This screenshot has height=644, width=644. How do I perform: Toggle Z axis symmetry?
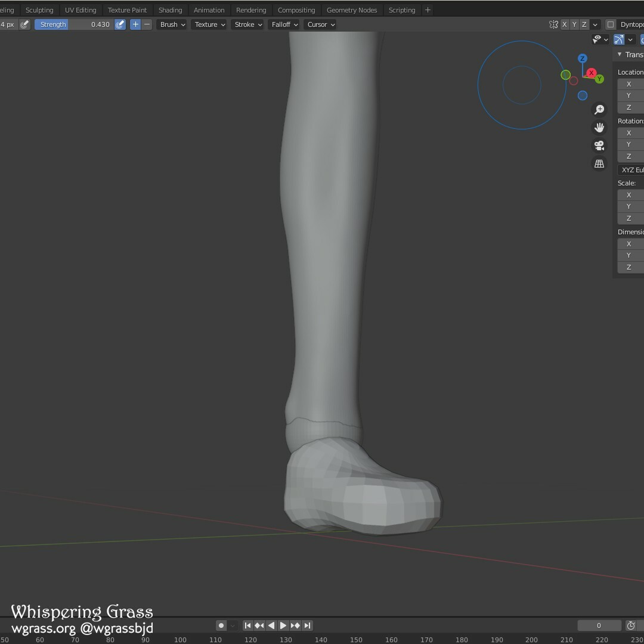point(584,24)
